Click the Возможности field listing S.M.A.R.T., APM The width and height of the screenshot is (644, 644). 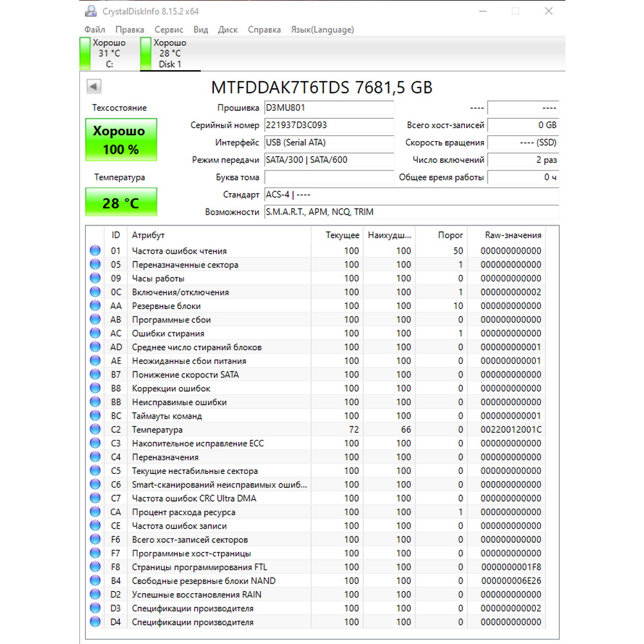(x=412, y=212)
